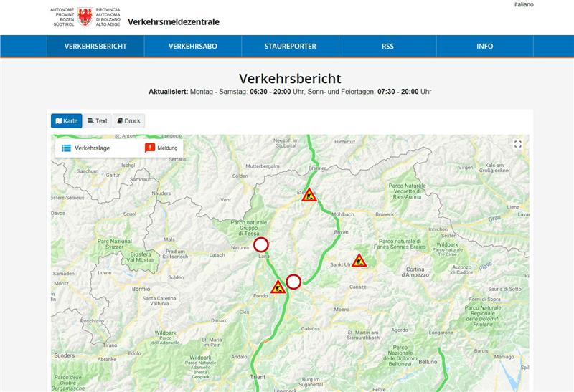Open the Staureporter page
Viewport: 574px width, 392px height.
click(x=290, y=47)
